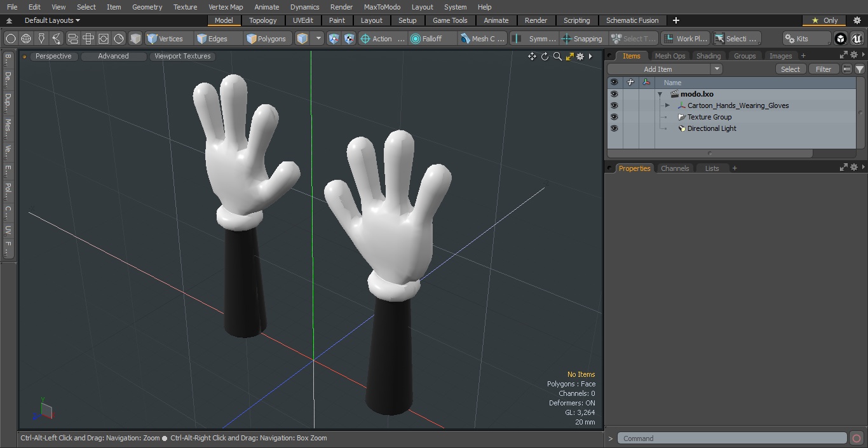The height and width of the screenshot is (448, 868).
Task: Open the Advanced shading style dropdown
Action: tap(113, 57)
